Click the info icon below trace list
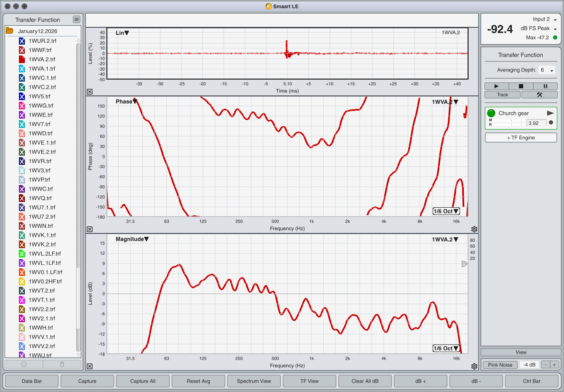The image size is (564, 392). (24, 364)
